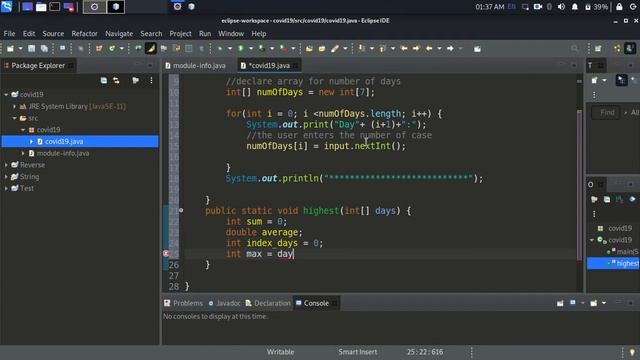Click the New file toolbar icon
640x360 pixels.
pos(10,49)
